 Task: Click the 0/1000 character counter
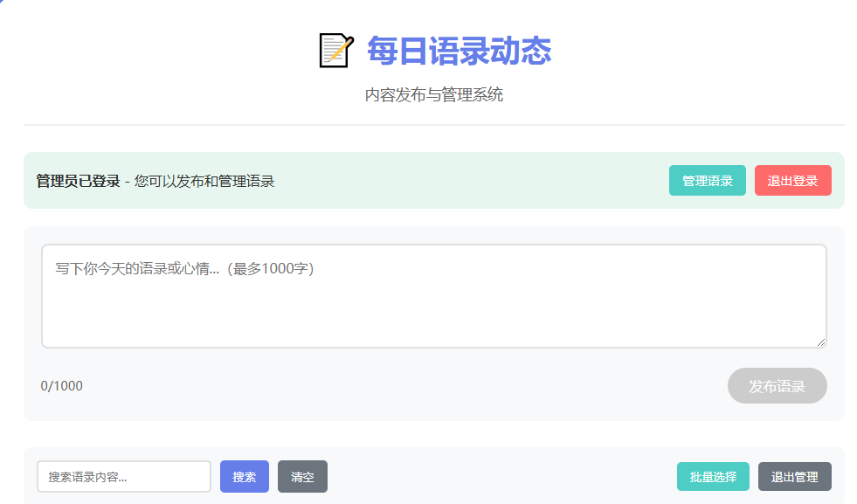pos(62,386)
